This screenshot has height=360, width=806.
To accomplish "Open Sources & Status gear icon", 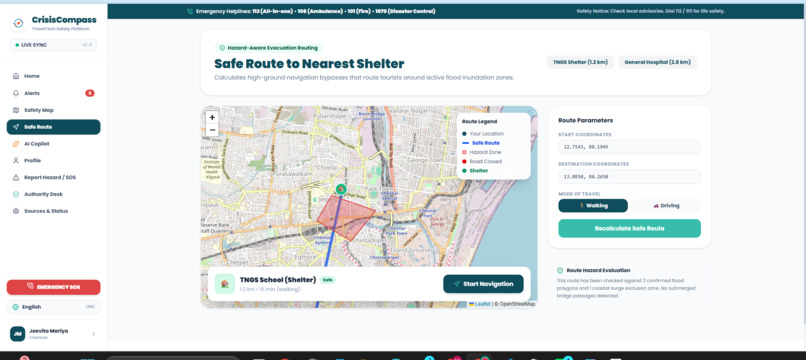I will (x=15, y=211).
